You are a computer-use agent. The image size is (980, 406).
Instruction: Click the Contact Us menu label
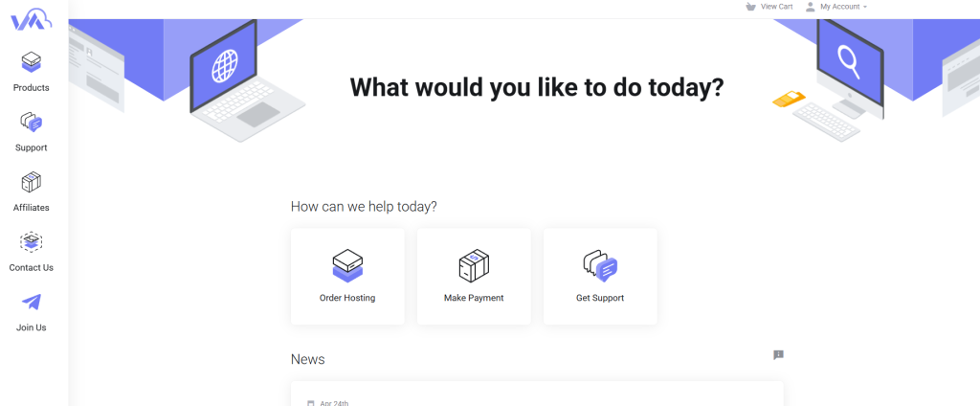pyautogui.click(x=32, y=268)
